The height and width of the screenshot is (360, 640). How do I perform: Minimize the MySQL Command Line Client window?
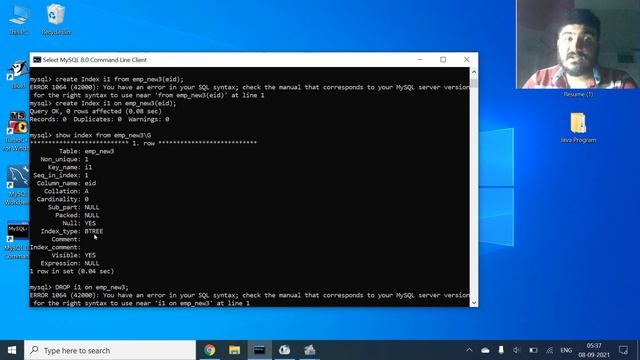(x=420, y=60)
